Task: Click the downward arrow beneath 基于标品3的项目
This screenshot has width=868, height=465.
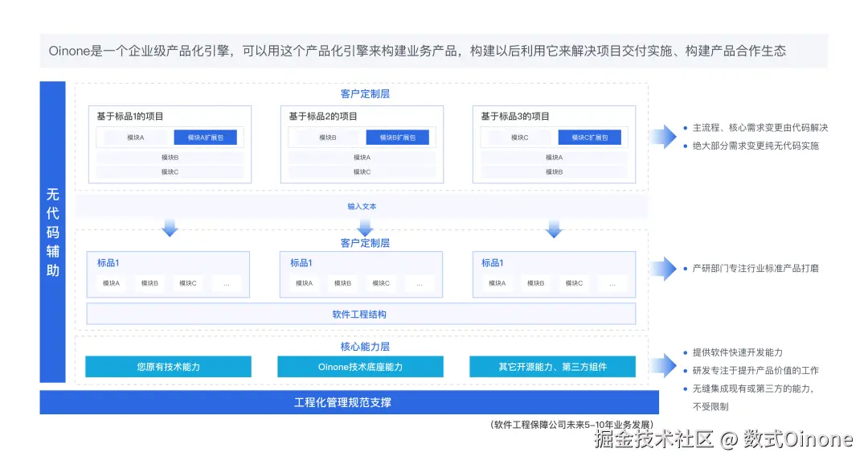Action: pyautogui.click(x=555, y=228)
